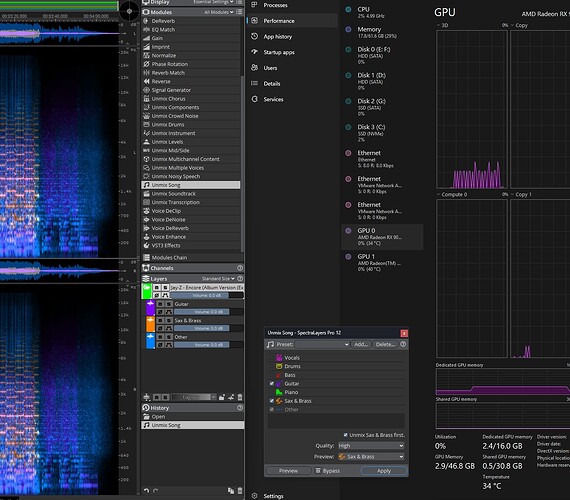Delete selected layer with Layers trash icon
570x500 pixels.
point(240,397)
